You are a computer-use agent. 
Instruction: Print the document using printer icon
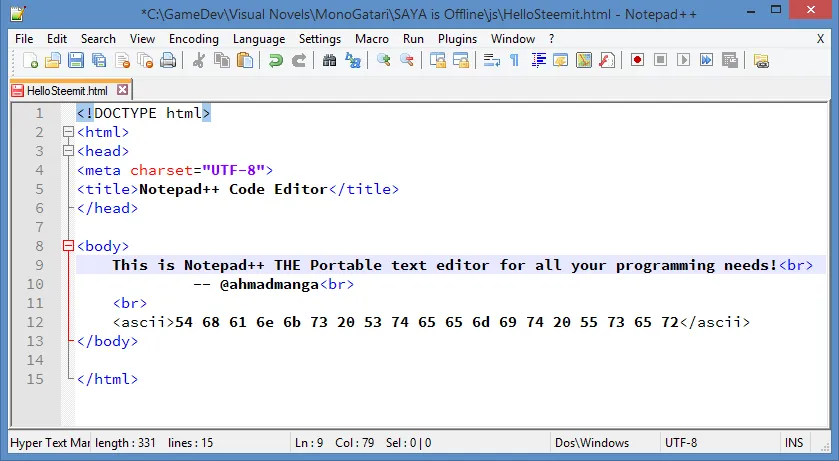[x=168, y=60]
